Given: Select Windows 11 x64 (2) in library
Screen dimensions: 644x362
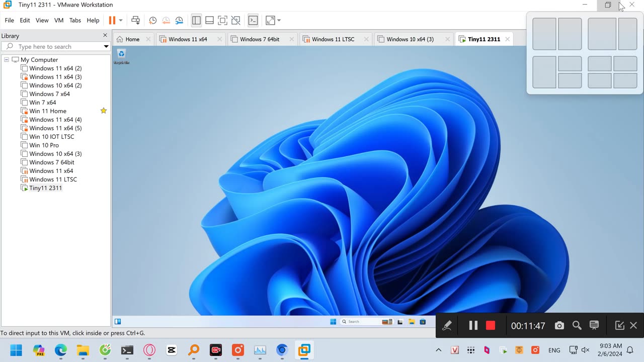Looking at the screenshot, I should (x=55, y=68).
